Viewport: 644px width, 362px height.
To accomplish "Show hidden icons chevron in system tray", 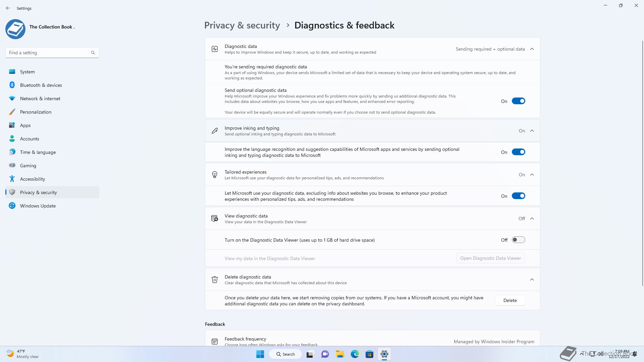I will 581,354.
